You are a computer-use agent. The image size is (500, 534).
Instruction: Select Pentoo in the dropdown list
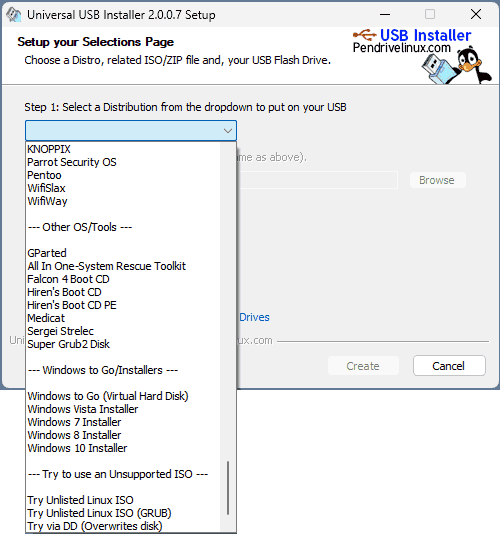click(44, 175)
